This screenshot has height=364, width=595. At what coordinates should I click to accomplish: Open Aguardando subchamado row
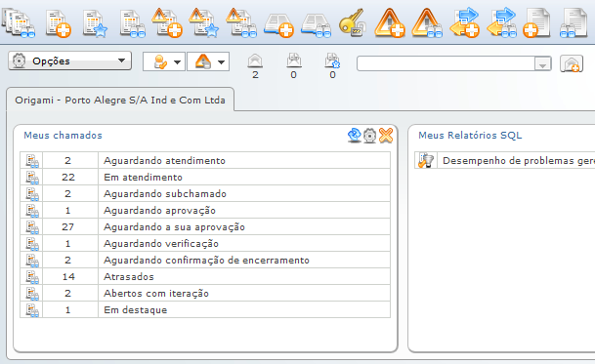coord(205,194)
